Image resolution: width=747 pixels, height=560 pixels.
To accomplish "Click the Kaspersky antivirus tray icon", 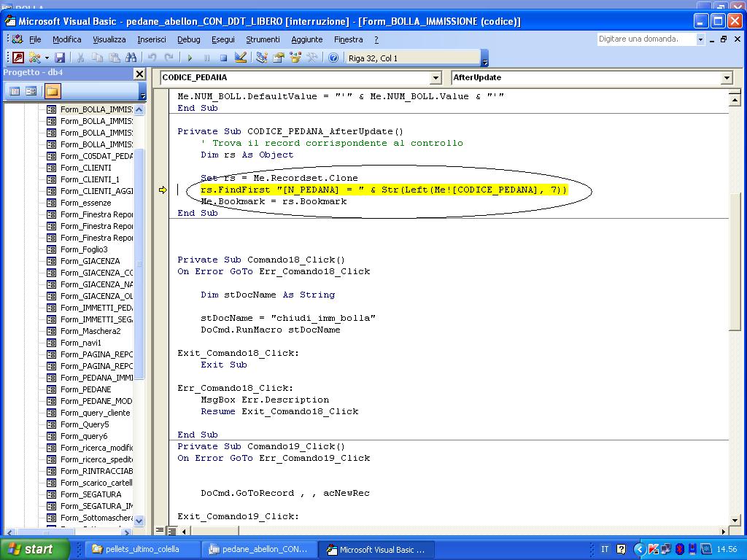I will (653, 549).
